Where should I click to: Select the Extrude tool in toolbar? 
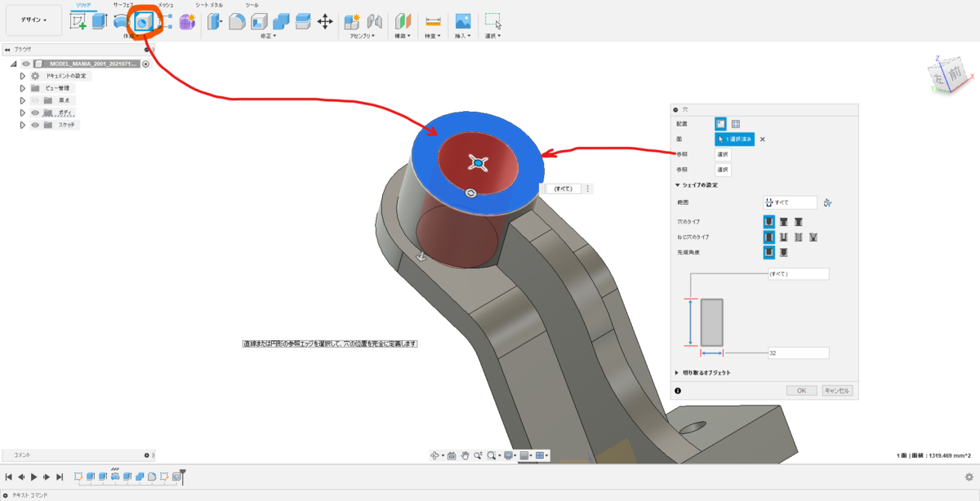100,22
